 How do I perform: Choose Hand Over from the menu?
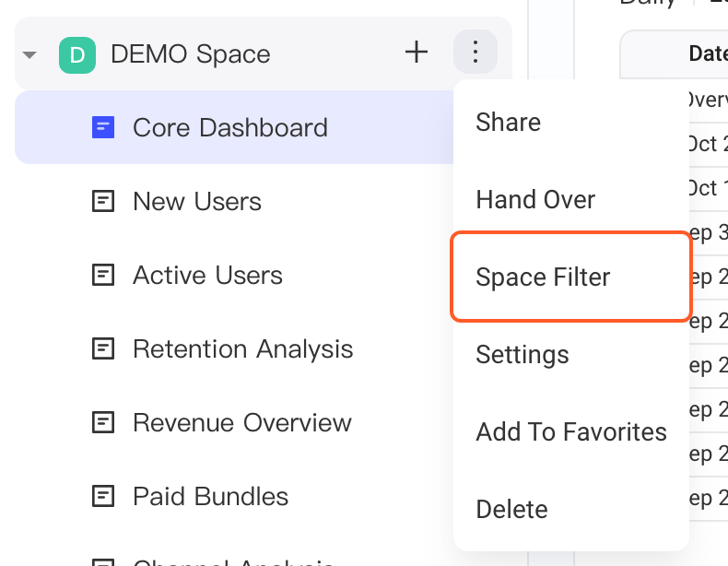[571, 200]
